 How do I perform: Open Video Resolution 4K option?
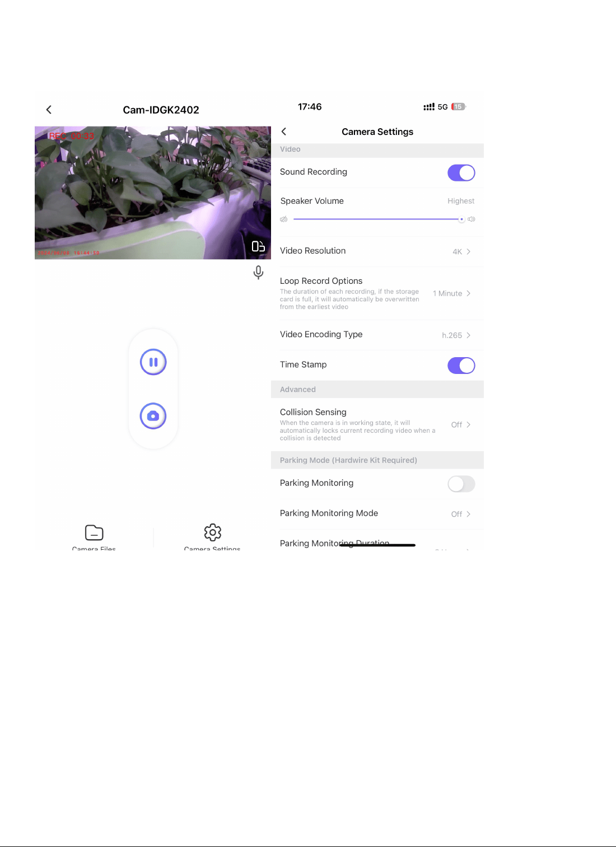pos(377,251)
